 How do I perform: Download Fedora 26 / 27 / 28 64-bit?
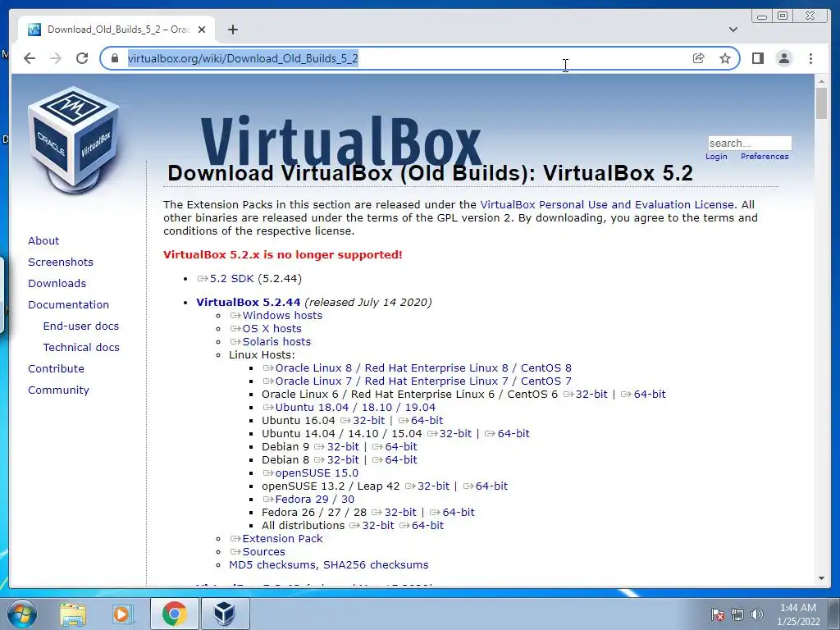453,512
